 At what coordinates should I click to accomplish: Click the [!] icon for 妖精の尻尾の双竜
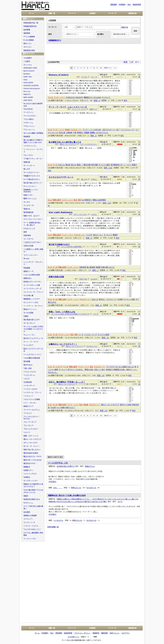(x=139, y=277)
